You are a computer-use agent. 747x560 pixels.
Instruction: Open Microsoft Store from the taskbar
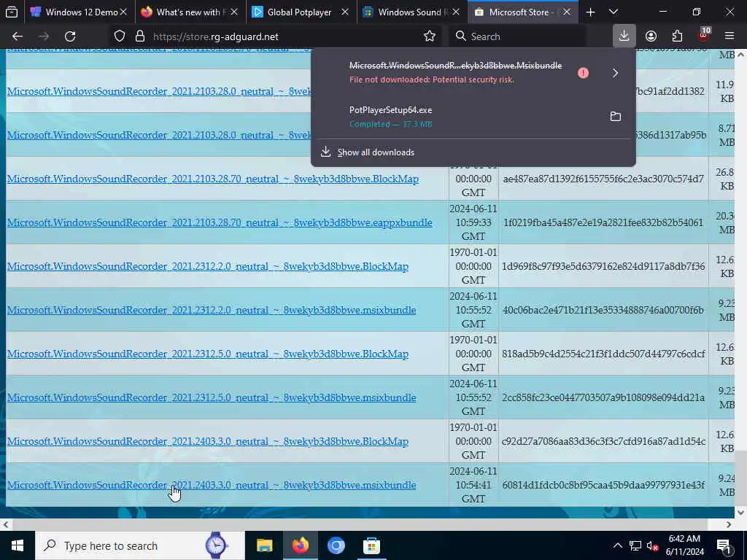click(371, 545)
